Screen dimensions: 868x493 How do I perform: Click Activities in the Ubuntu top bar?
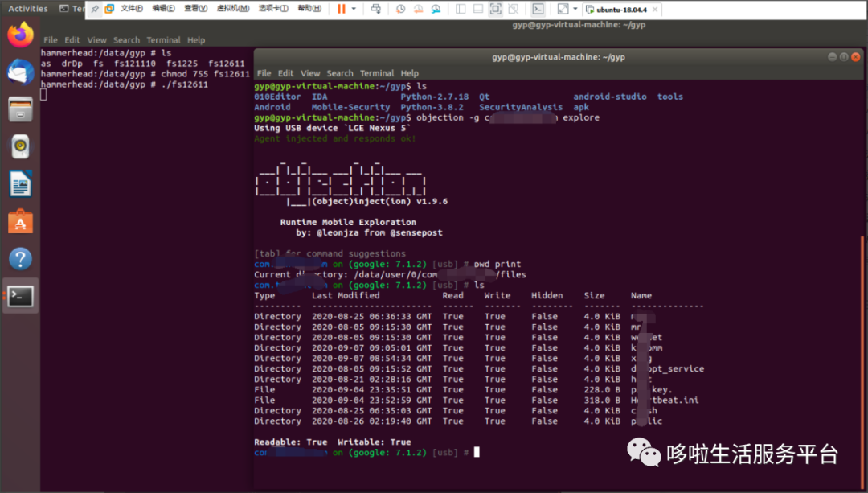[x=27, y=9]
